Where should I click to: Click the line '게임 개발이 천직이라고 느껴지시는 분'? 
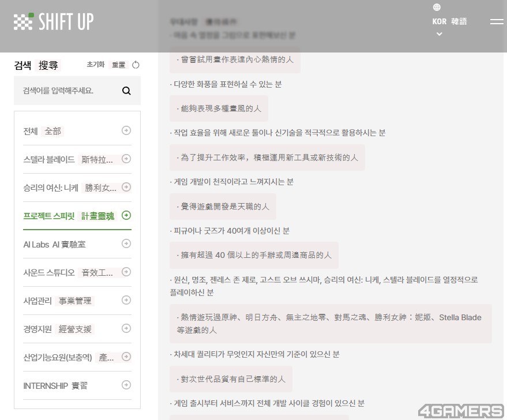point(231,182)
